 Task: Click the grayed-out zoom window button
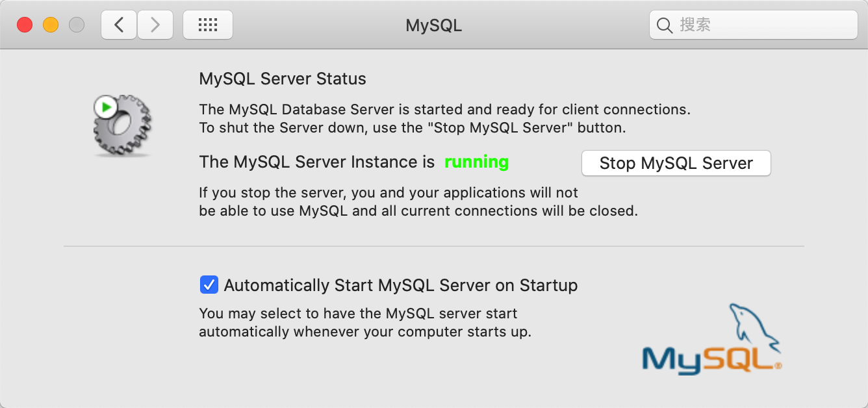click(77, 25)
